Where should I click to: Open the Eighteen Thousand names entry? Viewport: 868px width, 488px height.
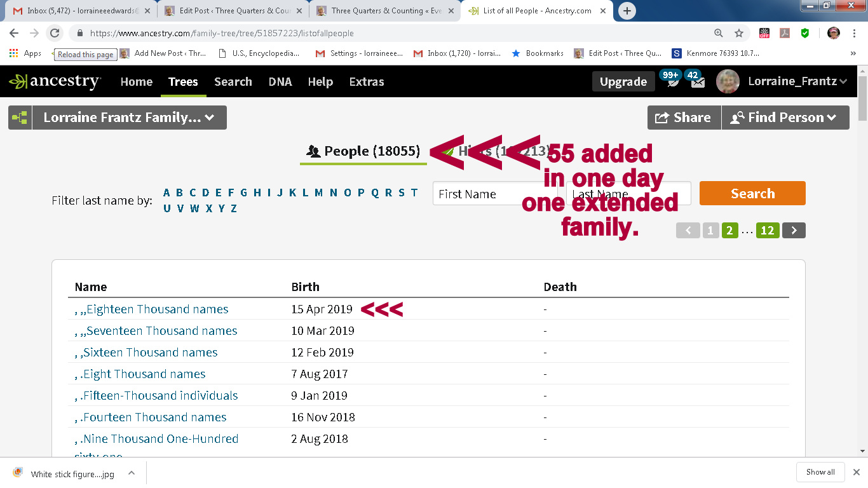(157, 309)
